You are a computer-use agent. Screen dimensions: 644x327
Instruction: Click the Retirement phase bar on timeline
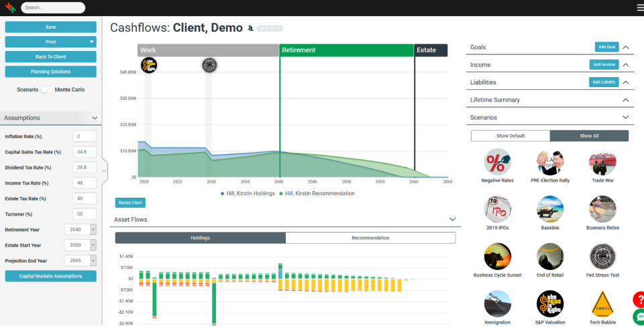click(x=346, y=50)
